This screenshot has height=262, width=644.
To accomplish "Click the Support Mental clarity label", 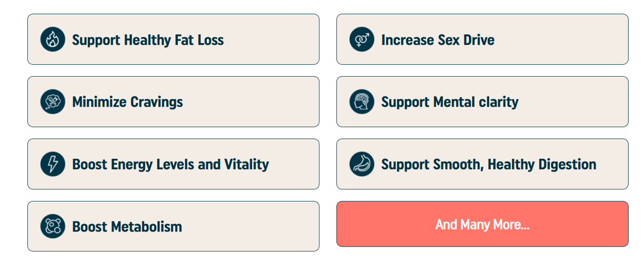I will (x=450, y=102).
